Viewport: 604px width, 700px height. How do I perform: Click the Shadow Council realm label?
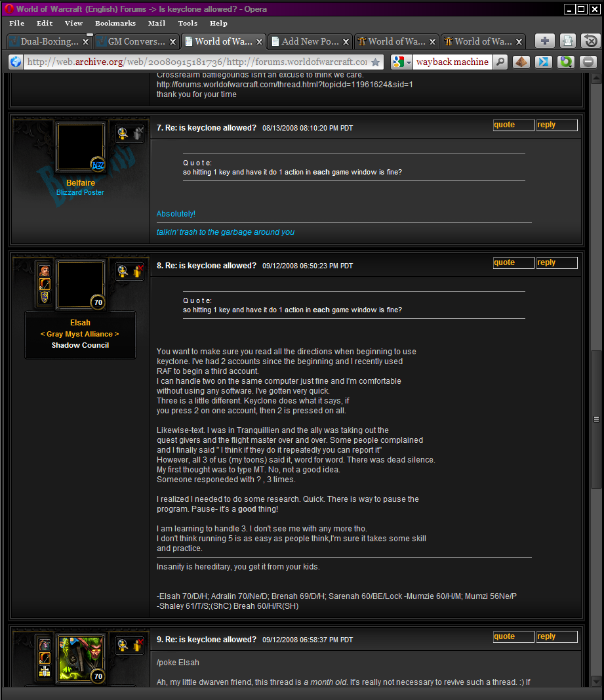coord(81,345)
